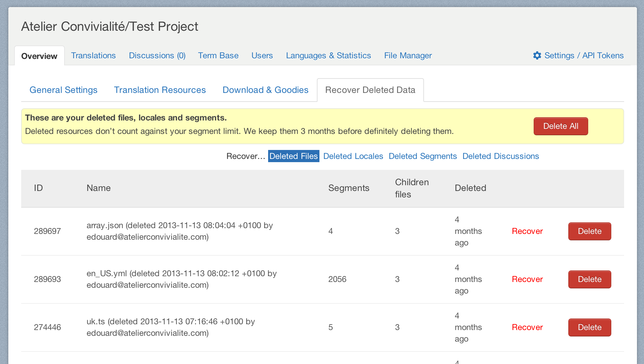644x364 pixels.
Task: Open the Translations tab
Action: pos(93,55)
